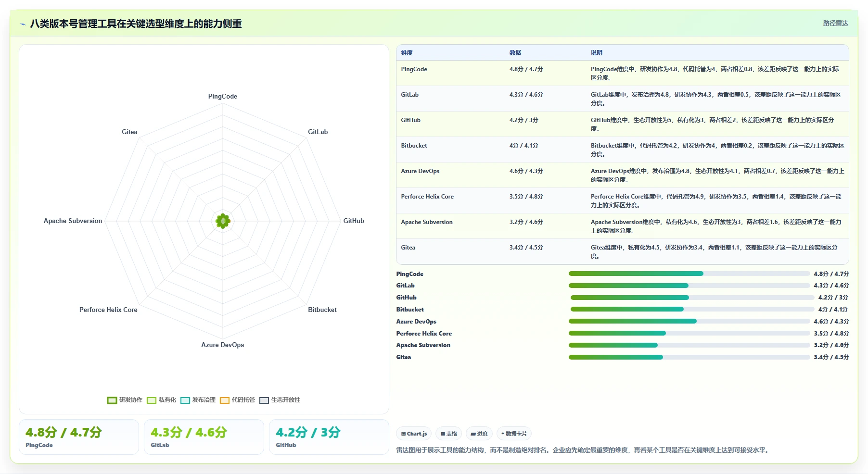Screen dimensions: 868x474
Task: Select the Perforce Helix Core progress bar
Action: coord(689,333)
